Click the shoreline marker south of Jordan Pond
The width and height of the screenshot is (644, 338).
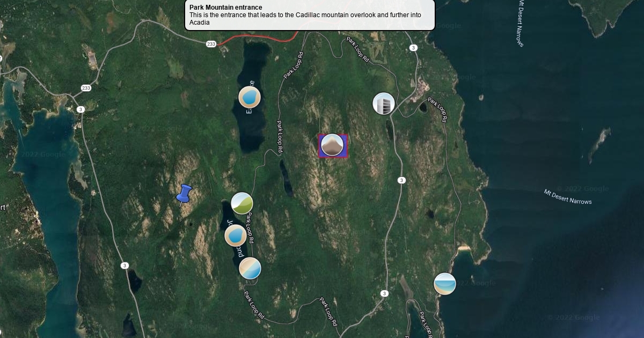pos(250,268)
